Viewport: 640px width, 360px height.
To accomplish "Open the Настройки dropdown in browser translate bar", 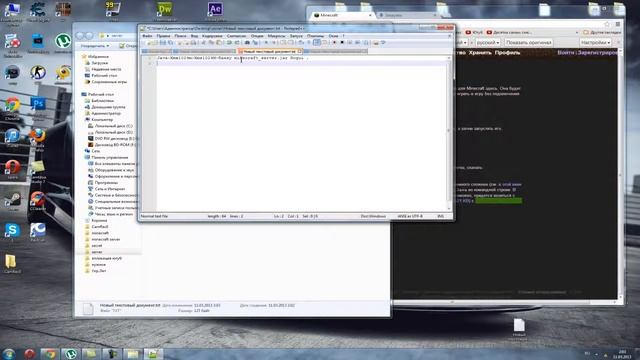I will (x=596, y=42).
